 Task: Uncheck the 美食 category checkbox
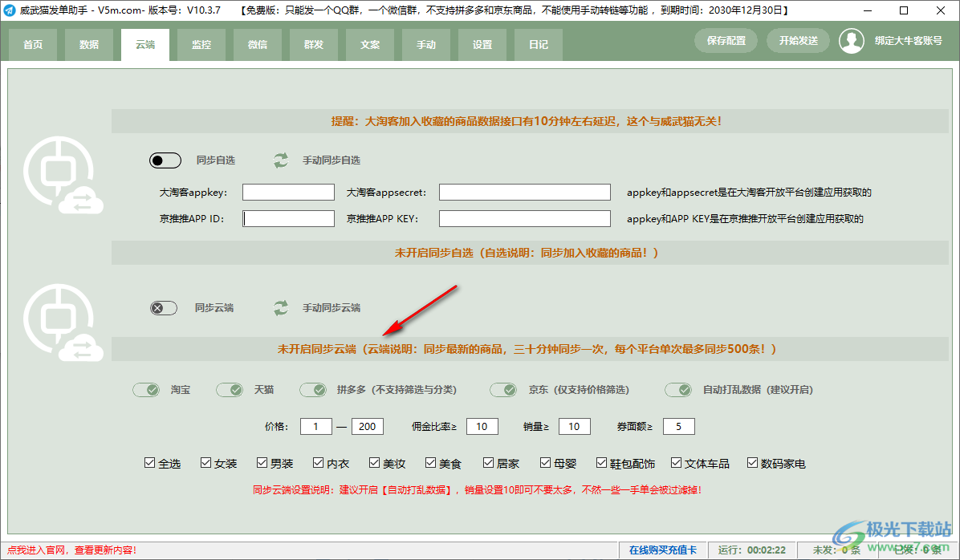[430, 463]
